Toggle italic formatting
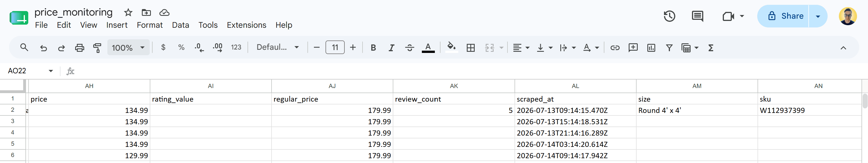The image size is (868, 163). click(391, 48)
